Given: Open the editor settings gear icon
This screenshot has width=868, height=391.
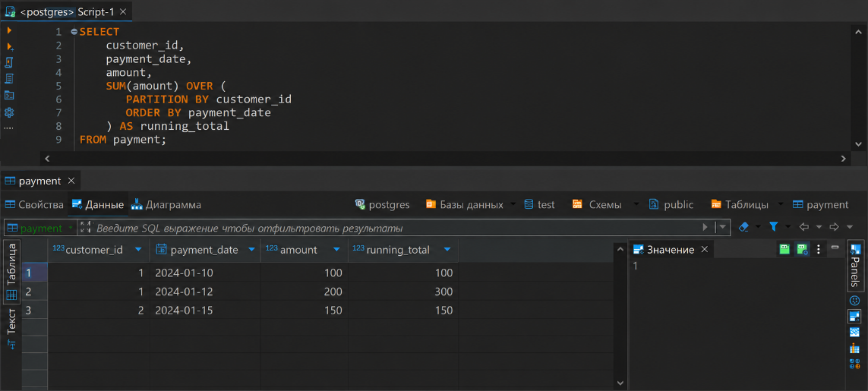Looking at the screenshot, I should click(9, 112).
